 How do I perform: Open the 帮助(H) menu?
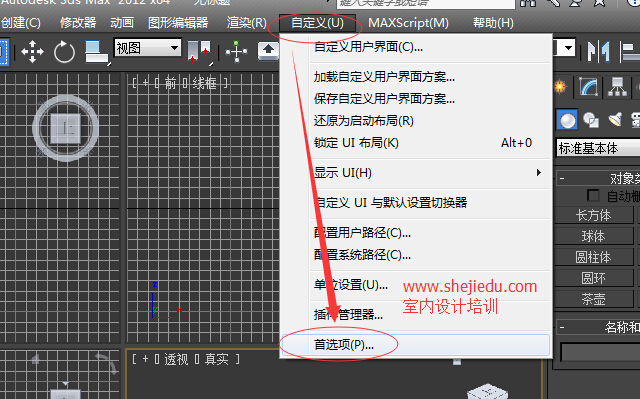[493, 22]
